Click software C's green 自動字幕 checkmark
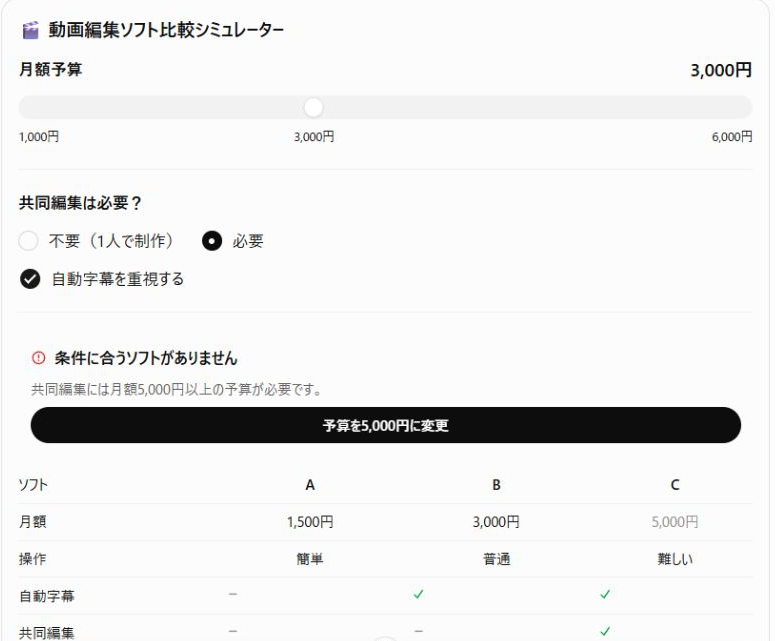Screen dimensions: 775x641 tap(605, 594)
